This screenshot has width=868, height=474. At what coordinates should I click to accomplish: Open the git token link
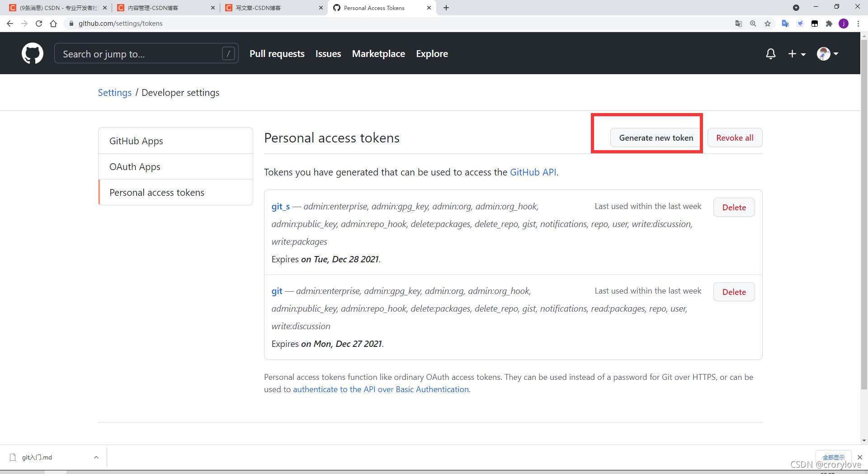277,291
